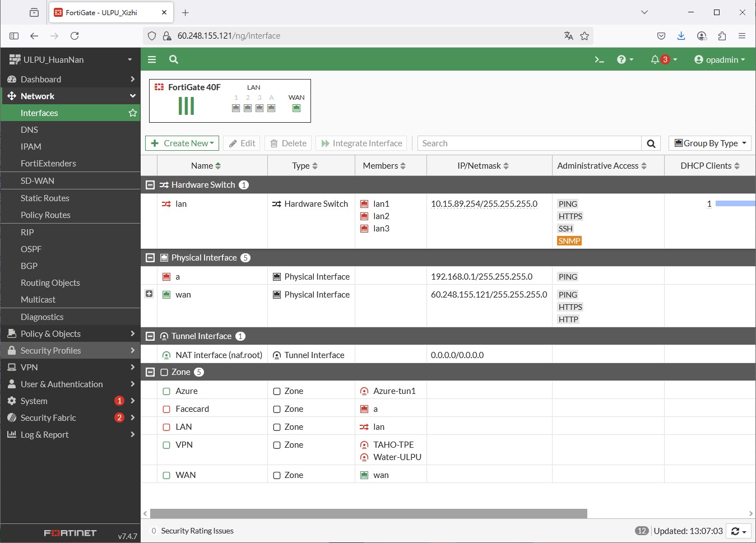Click the Create New button

click(x=182, y=143)
